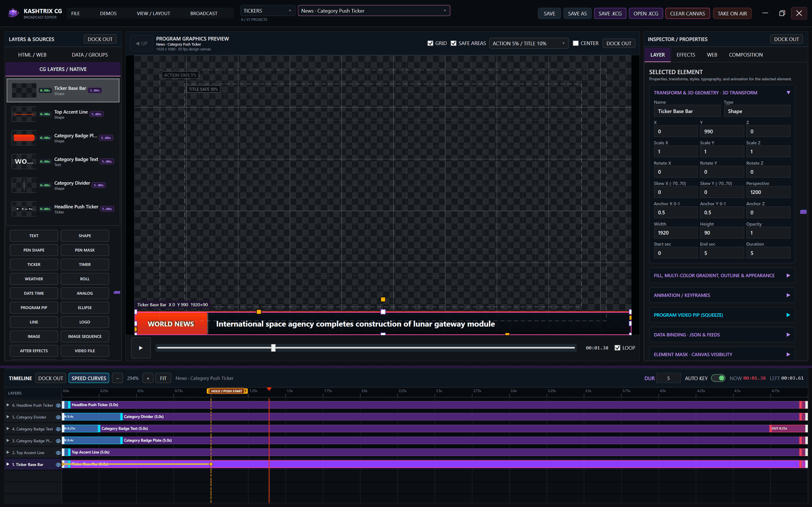Viewport: 812px width, 507px height.
Task: Disable the LOOP checkbox
Action: (617, 348)
